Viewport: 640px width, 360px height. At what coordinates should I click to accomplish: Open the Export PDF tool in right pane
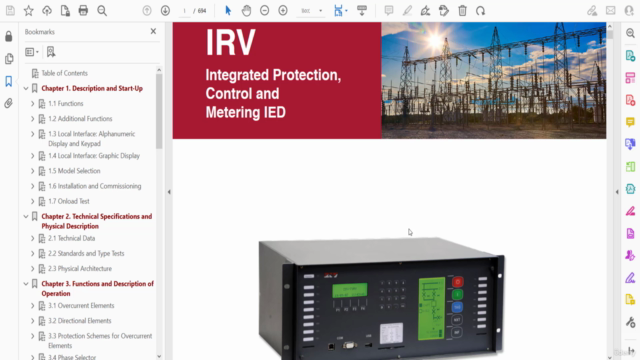(630, 56)
